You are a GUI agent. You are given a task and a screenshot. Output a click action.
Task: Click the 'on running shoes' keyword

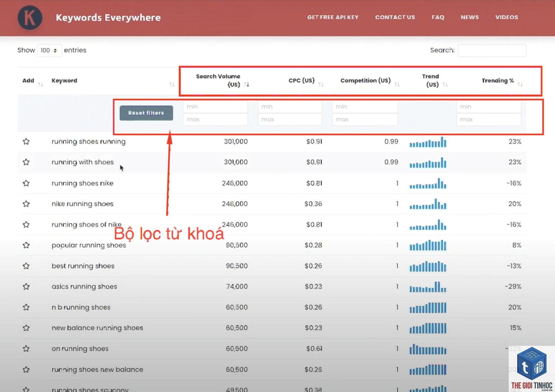point(80,349)
